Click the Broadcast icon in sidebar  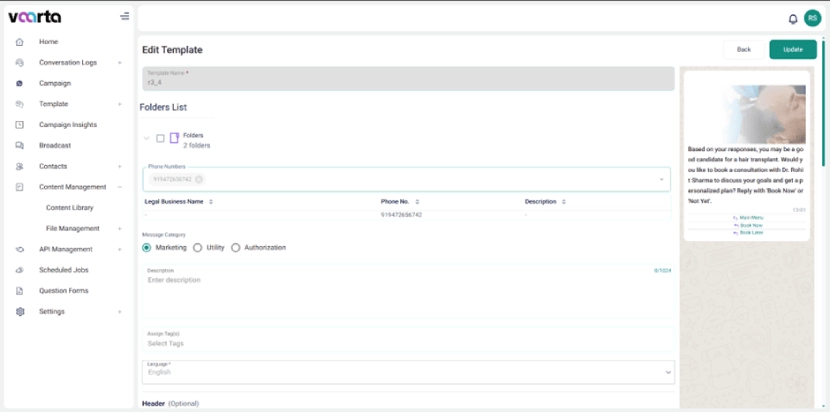coord(20,146)
